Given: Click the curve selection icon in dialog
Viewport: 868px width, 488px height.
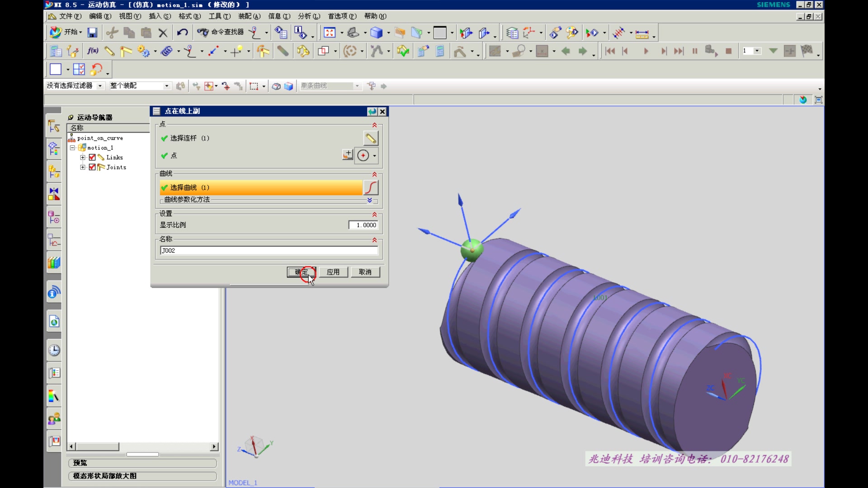Looking at the screenshot, I should [x=371, y=188].
